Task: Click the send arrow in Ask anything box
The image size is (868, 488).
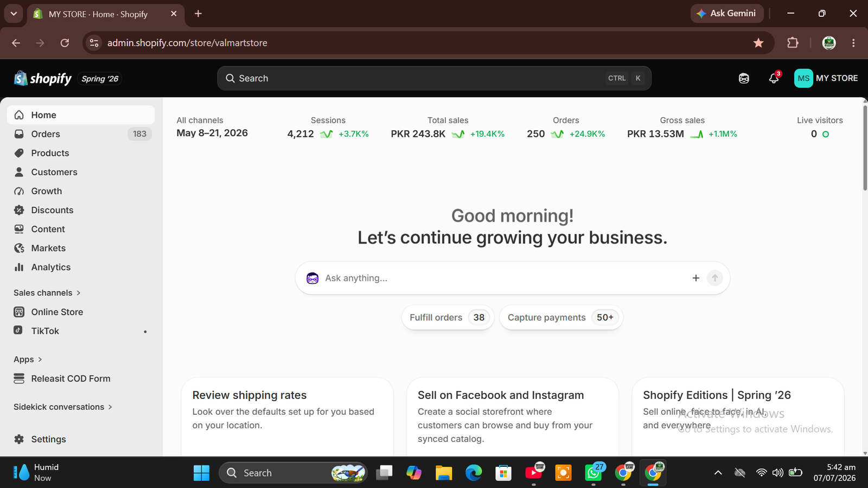Action: point(715,278)
